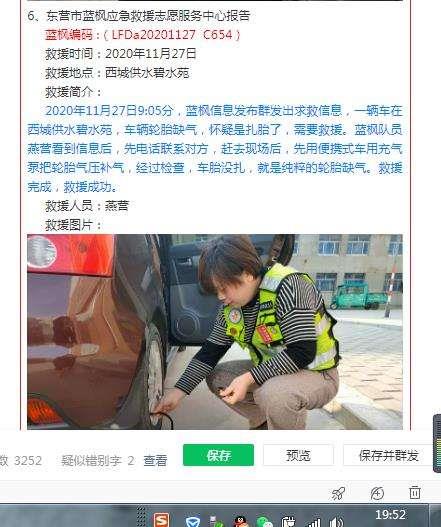
Task: Click the trash bin icon
Action: (415, 493)
